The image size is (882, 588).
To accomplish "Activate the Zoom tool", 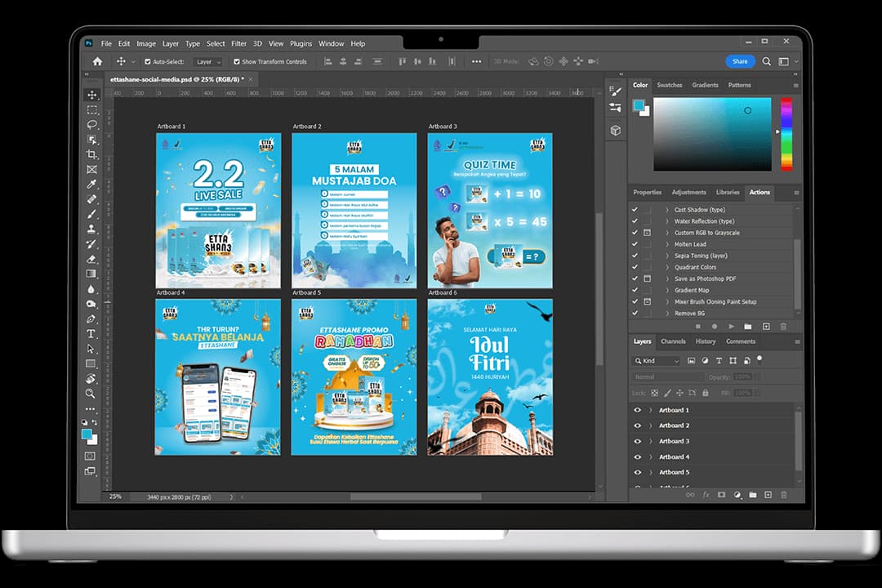I will coord(91,394).
